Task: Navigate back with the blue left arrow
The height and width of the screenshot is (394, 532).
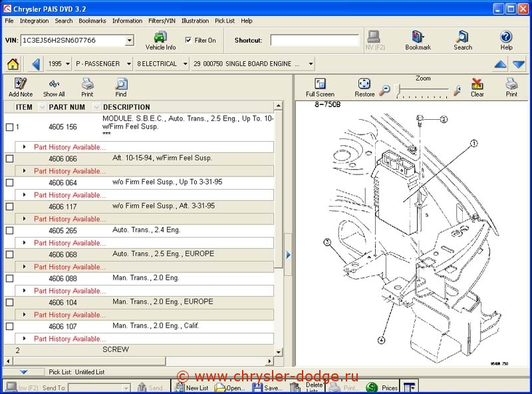Action: [x=36, y=64]
